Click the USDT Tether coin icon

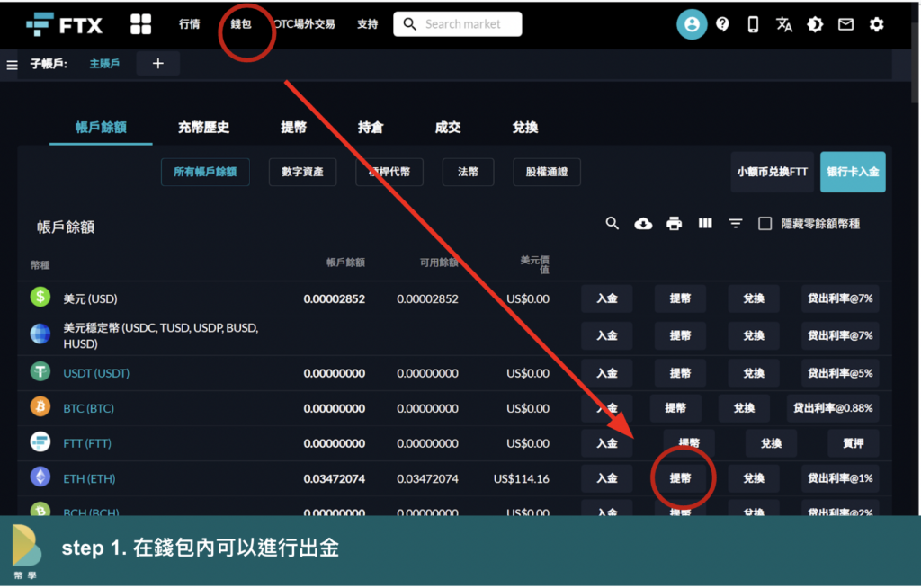40,371
